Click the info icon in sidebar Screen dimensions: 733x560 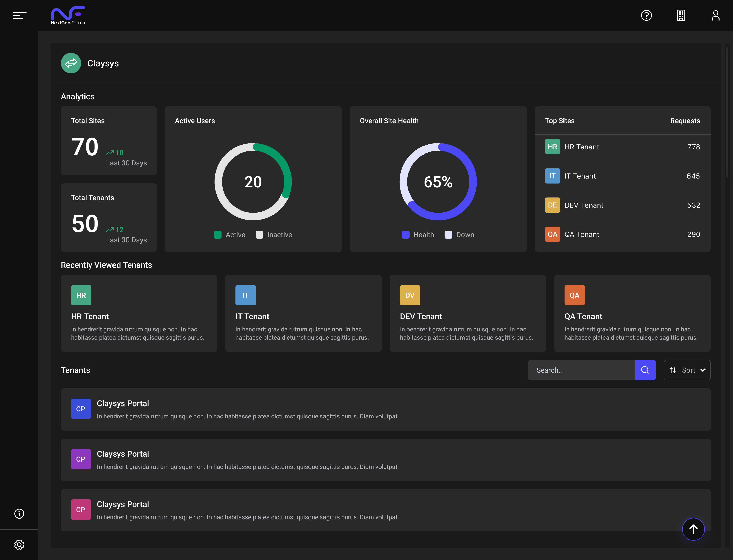pyautogui.click(x=19, y=513)
